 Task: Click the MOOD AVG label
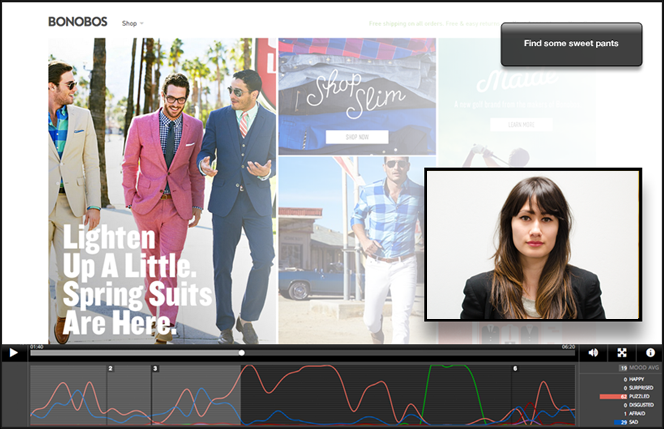point(644,368)
